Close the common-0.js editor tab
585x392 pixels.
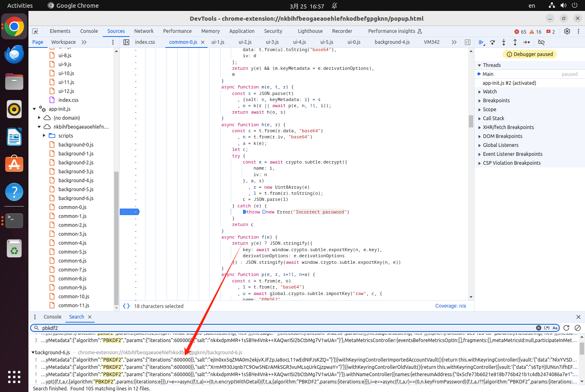click(203, 42)
